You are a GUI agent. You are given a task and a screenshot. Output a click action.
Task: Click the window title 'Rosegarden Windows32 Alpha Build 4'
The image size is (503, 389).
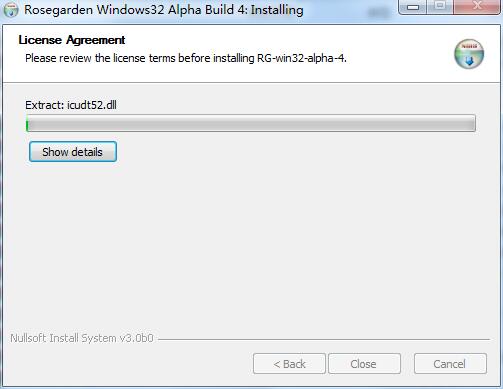[135, 10]
